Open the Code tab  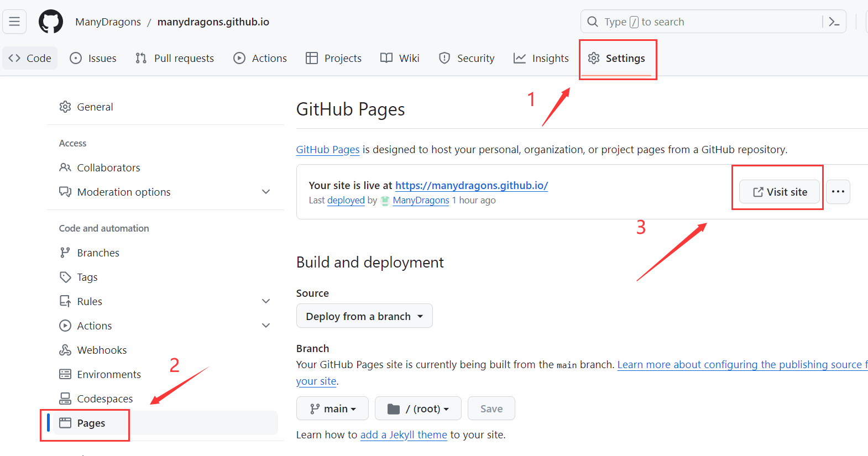30,58
